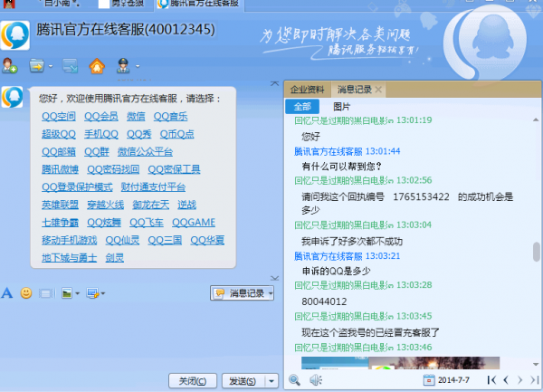
Task: Open the QQ会员 link
Action: click(x=101, y=117)
